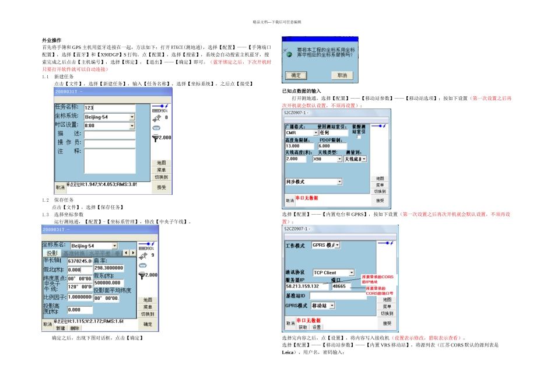Screen dimensions: 554x392
Task: Click the 中央子午线 field showing 120°
Action: [x=80, y=286]
